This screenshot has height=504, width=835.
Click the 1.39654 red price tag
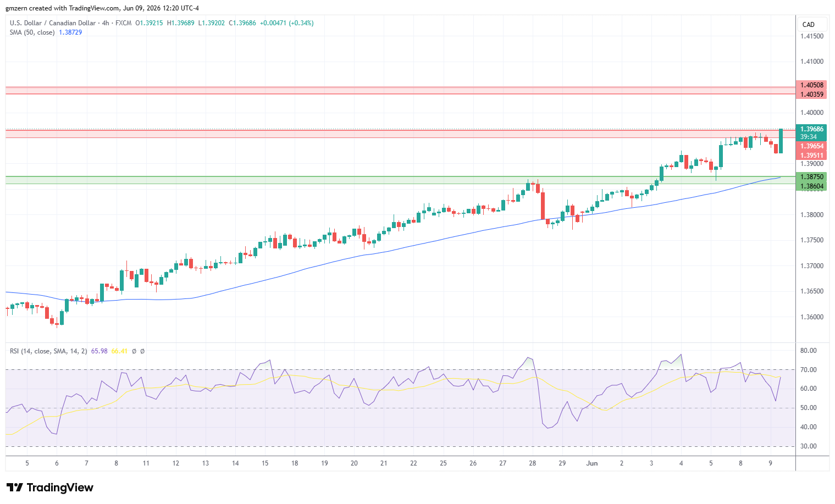(x=812, y=146)
